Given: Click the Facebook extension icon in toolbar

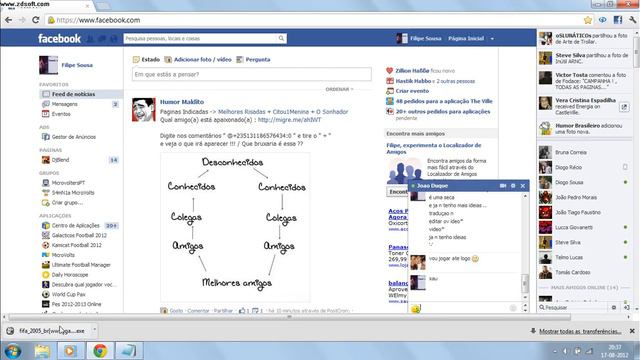Looking at the screenshot, I should 618,20.
